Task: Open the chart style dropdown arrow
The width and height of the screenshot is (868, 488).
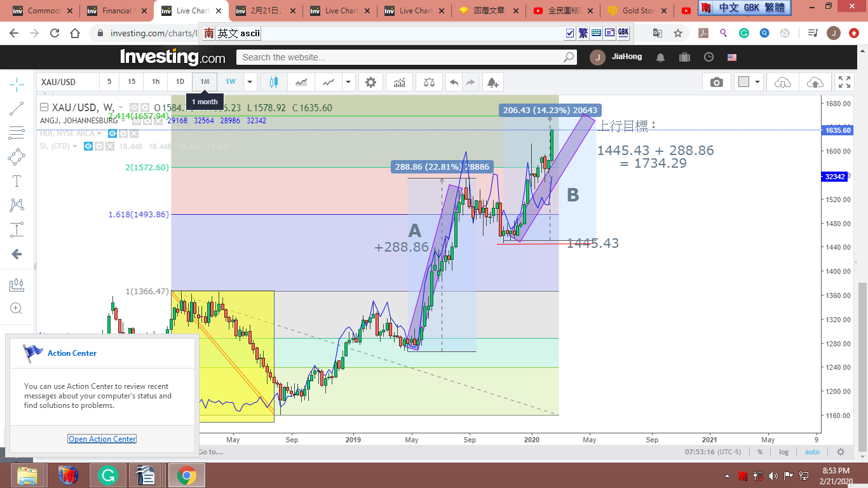Action: tap(348, 82)
